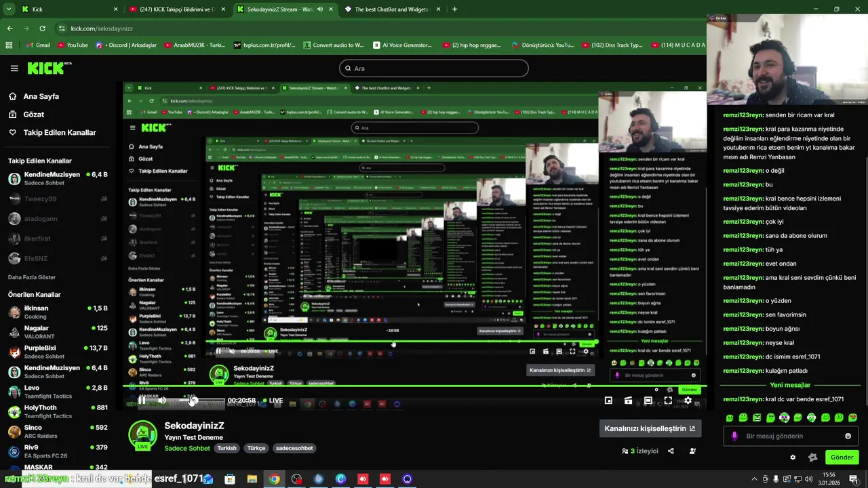Viewport: 868px width, 488px height.
Task: Focus the Bir mesaj gönderin chat input
Action: 790,436
